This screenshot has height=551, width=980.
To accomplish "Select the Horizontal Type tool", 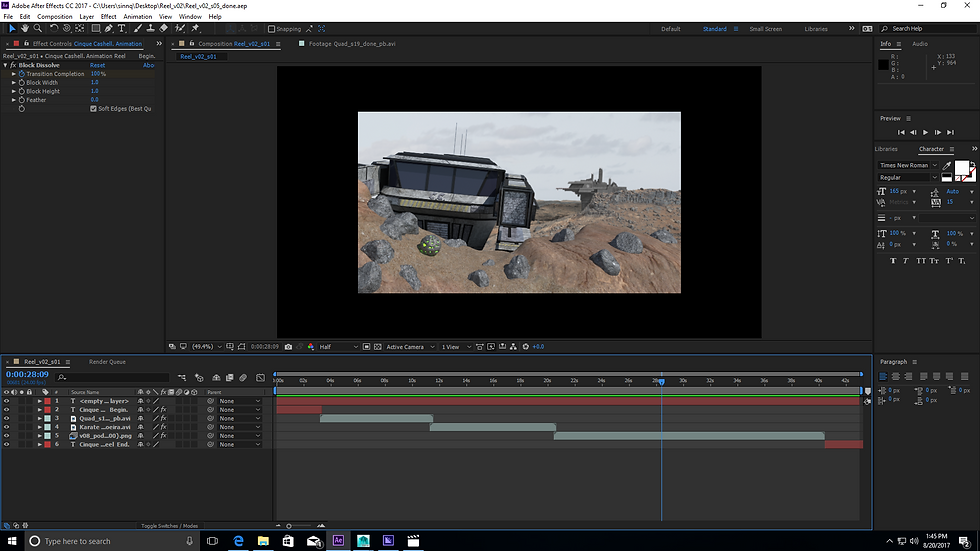I will [x=122, y=29].
